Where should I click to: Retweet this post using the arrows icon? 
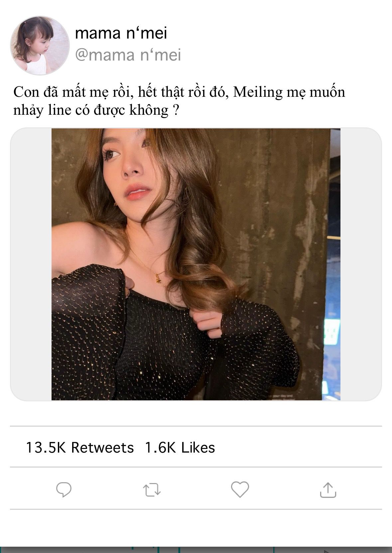(152, 490)
